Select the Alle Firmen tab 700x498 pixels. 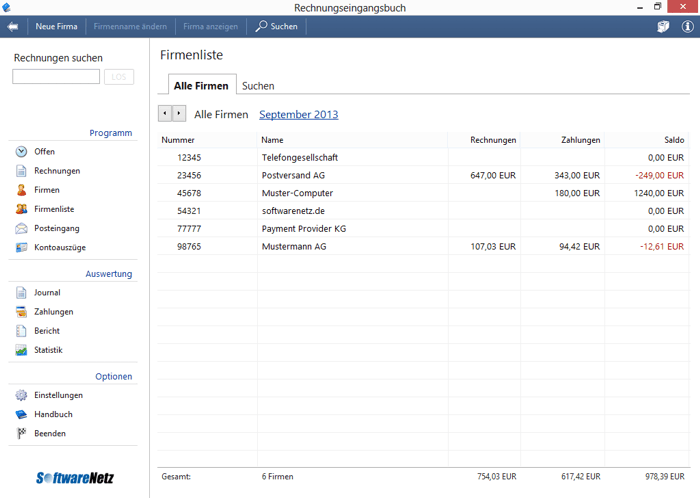(x=201, y=86)
